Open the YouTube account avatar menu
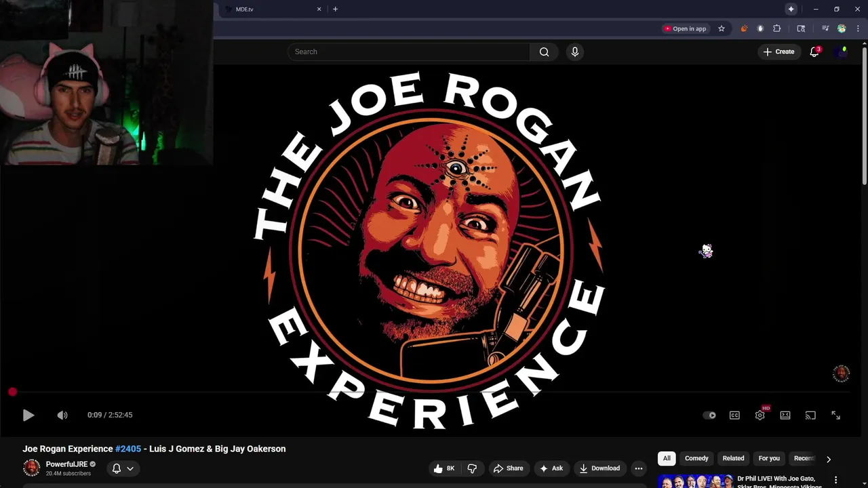The image size is (868, 488). 841,52
